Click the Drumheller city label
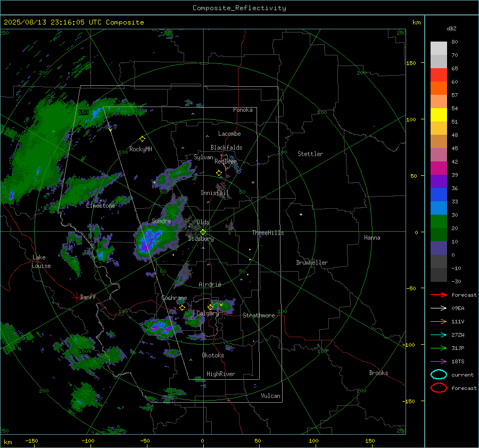Image resolution: width=479 pixels, height=448 pixels. click(x=312, y=263)
